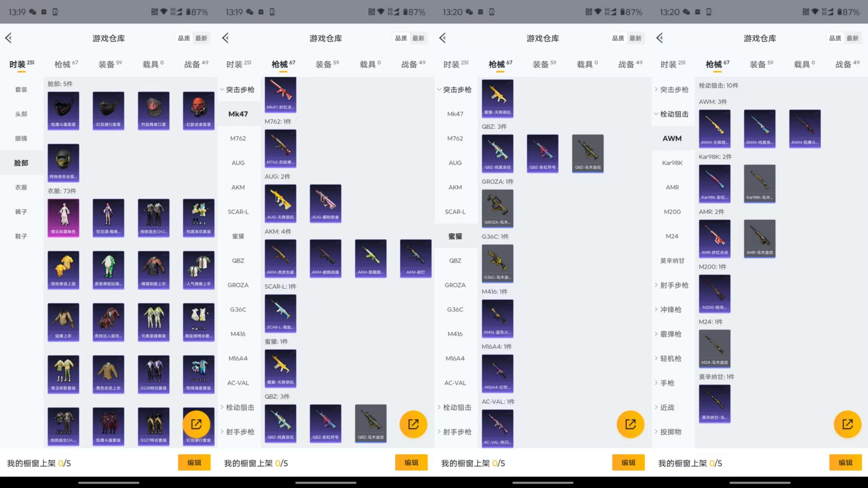Open the AWM-纯真浪 sniper skin
The width and height of the screenshot is (868, 488).
pyautogui.click(x=760, y=129)
